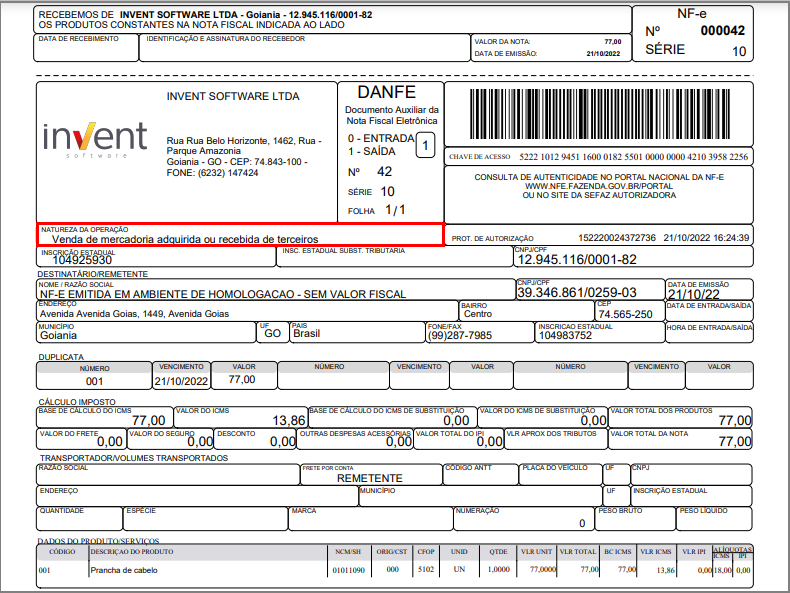Image resolution: width=790 pixels, height=593 pixels.
Task: Click Valor do Frete 0,00
Action: (x=110, y=442)
